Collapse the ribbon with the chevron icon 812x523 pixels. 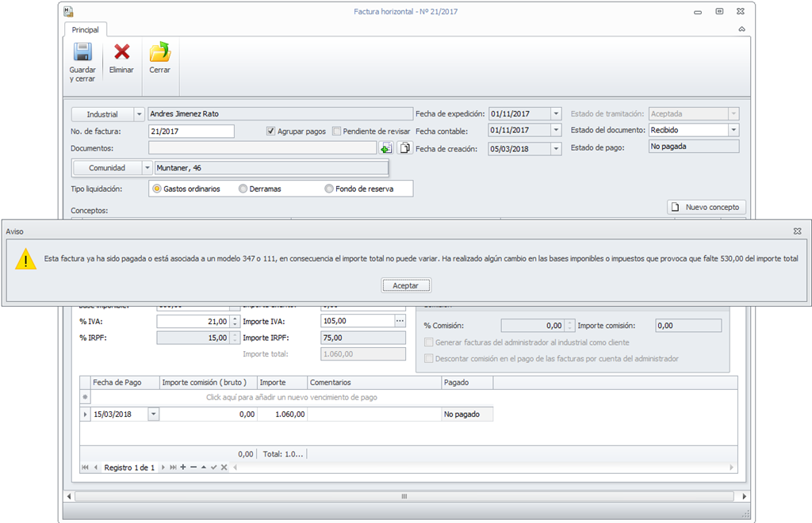tap(741, 29)
